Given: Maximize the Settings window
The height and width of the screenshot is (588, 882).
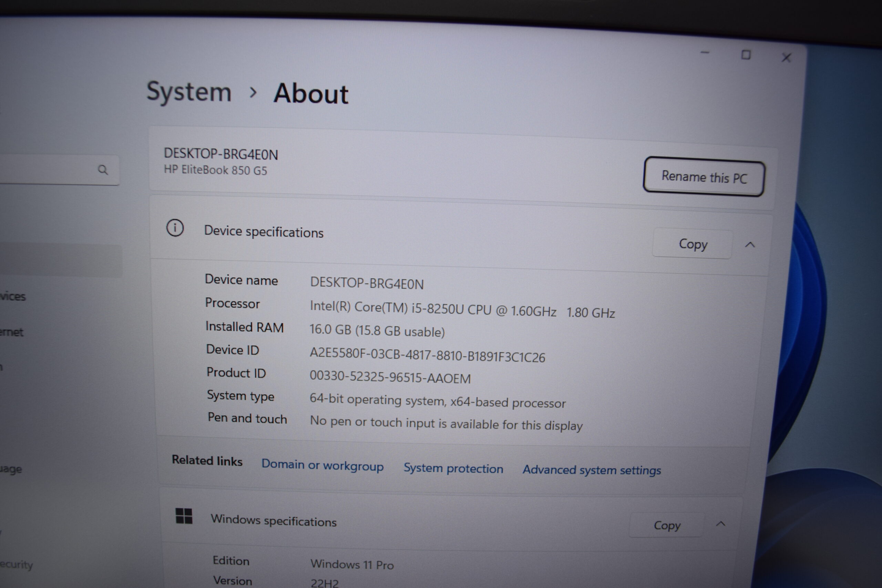Looking at the screenshot, I should pyautogui.click(x=746, y=55).
